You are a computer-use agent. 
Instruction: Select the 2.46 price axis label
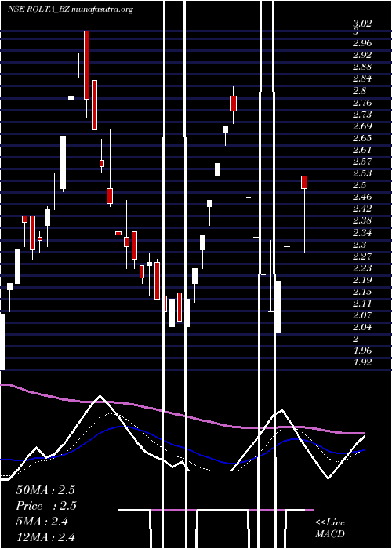[x=362, y=197]
